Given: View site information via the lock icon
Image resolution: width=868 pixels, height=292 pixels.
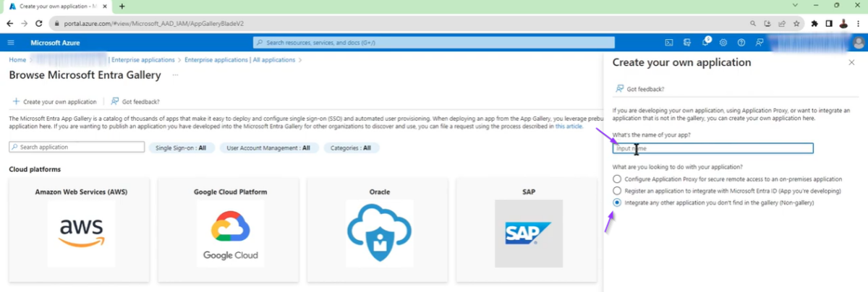Looking at the screenshot, I should [x=56, y=23].
